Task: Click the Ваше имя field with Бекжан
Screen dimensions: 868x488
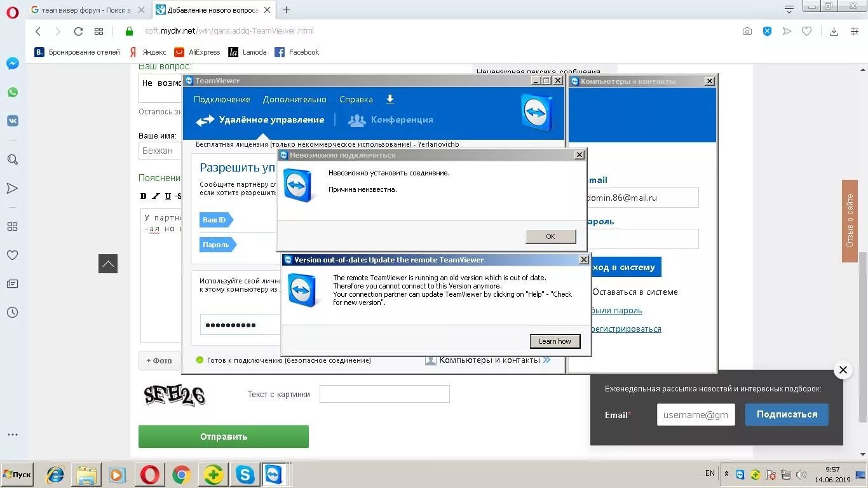Action: [160, 151]
